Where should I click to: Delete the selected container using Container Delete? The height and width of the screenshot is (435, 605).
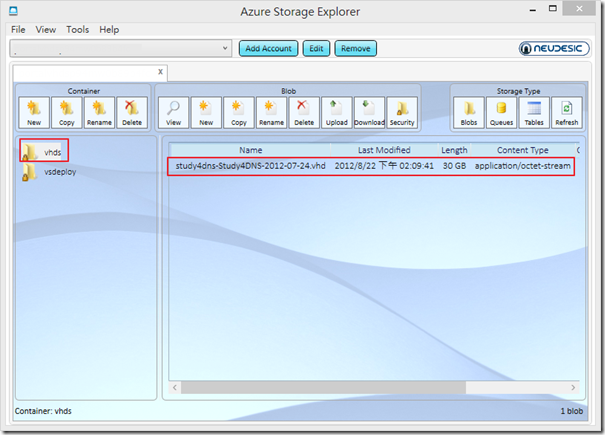point(132,112)
